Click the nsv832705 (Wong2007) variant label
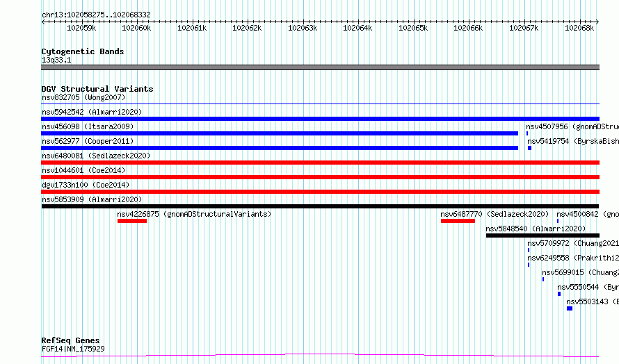Viewport: 619px width, 364px height. (x=83, y=97)
